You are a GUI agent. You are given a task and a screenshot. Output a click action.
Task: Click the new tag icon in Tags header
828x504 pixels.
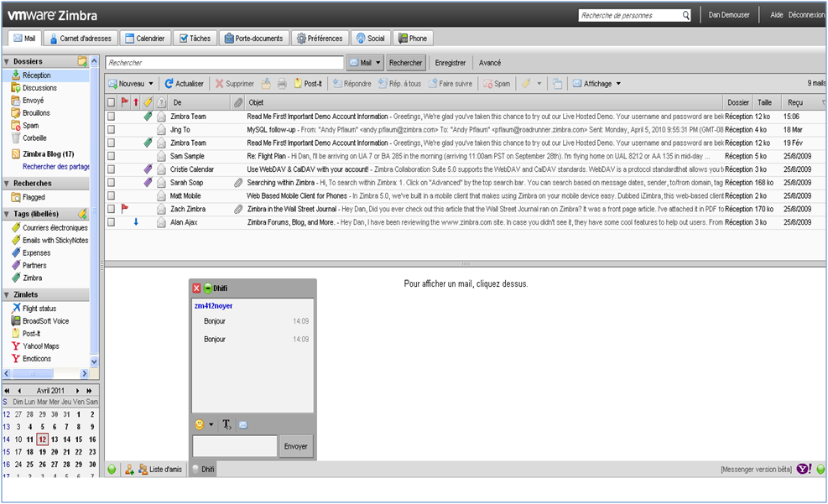[x=82, y=214]
